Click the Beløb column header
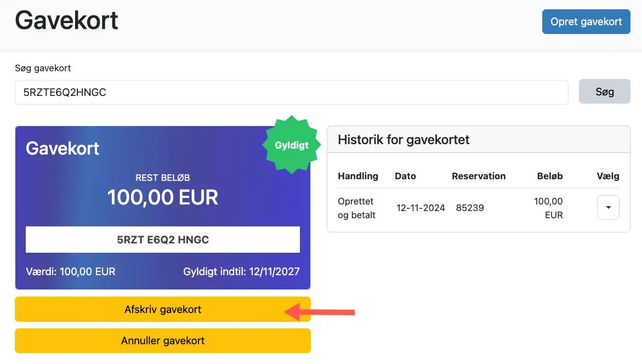Screen dimensions: 642x364 [x=550, y=176]
